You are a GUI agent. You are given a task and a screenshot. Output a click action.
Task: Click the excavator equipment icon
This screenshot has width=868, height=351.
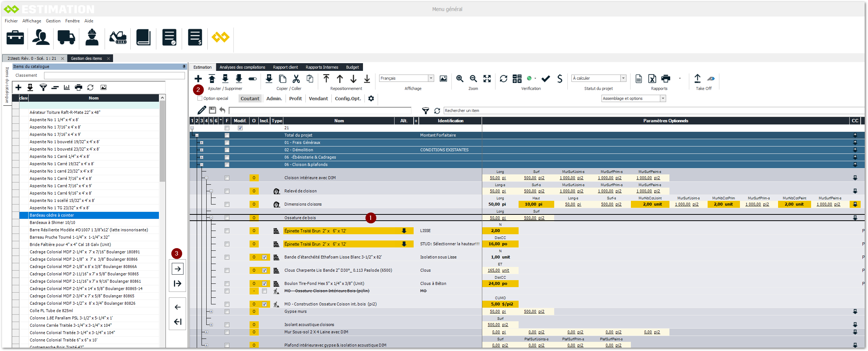point(118,37)
